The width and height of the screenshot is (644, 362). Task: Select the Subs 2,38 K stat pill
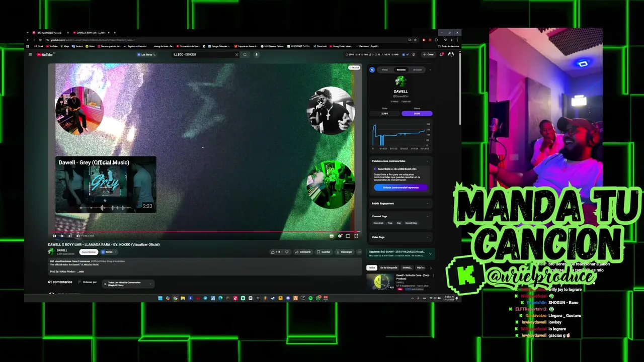click(x=385, y=113)
